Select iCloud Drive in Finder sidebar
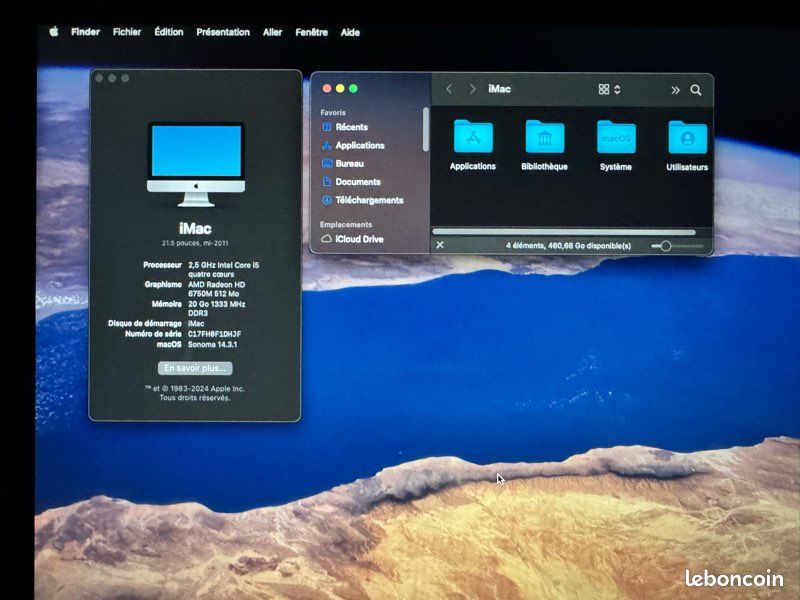Image resolution: width=800 pixels, height=600 pixels. point(352,239)
